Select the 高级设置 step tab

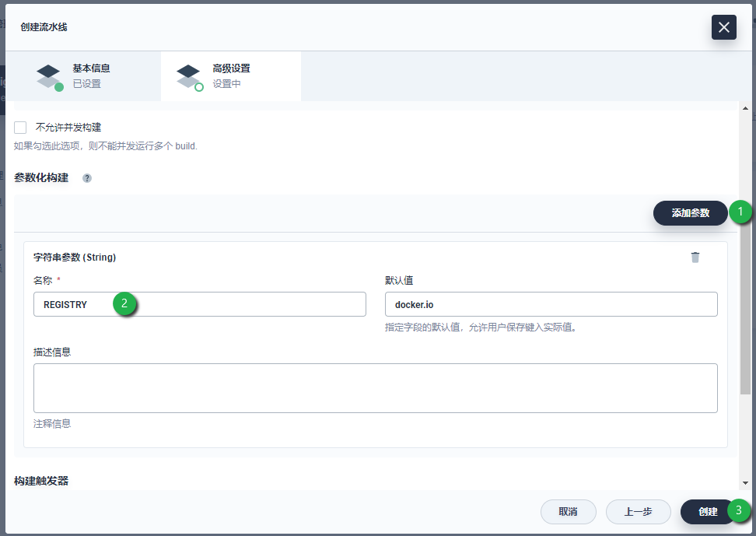[x=231, y=76]
